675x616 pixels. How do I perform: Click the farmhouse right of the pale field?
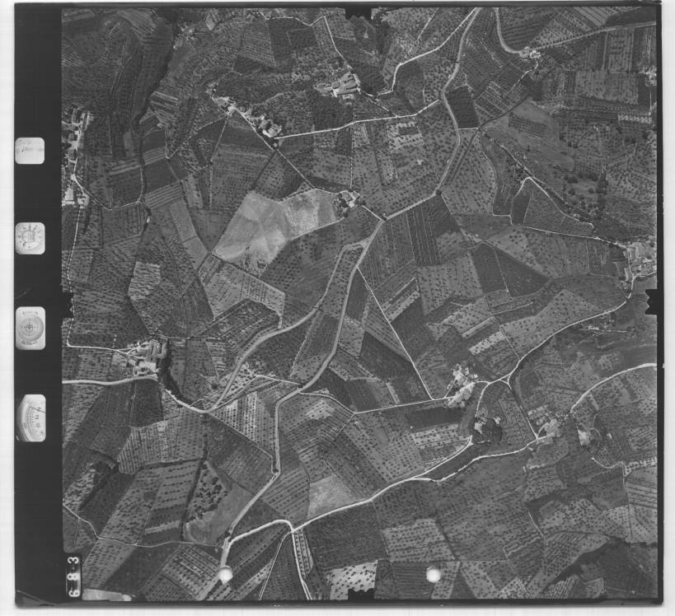point(349,199)
